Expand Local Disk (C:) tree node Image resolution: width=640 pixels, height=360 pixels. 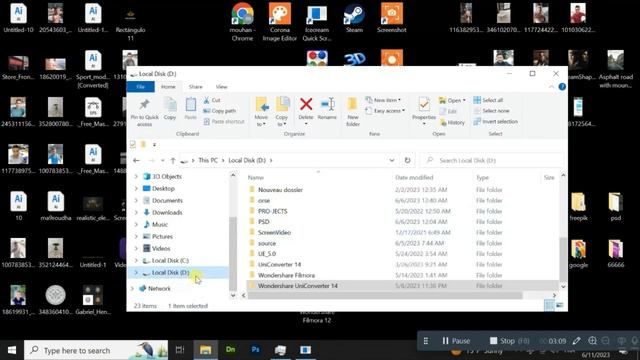(136, 260)
